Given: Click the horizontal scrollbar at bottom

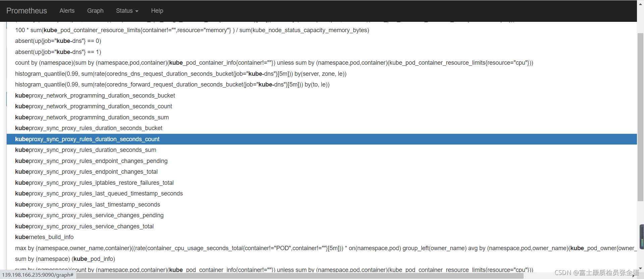Looking at the screenshot, I should coord(300,276).
